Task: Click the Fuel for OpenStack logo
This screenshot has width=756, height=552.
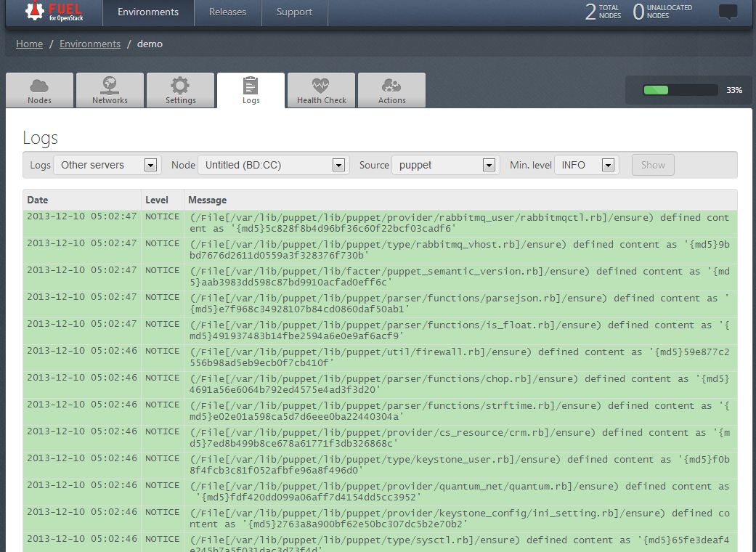Action: pos(54,11)
